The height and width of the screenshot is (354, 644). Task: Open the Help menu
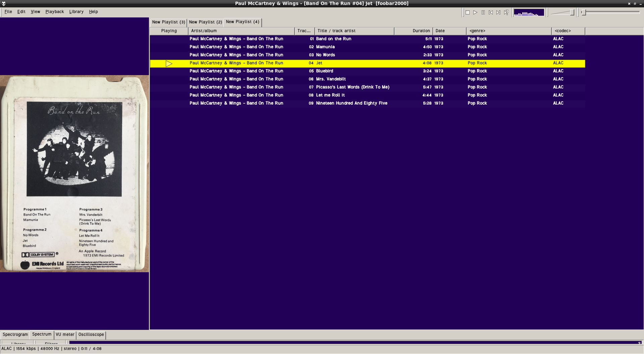pos(94,12)
